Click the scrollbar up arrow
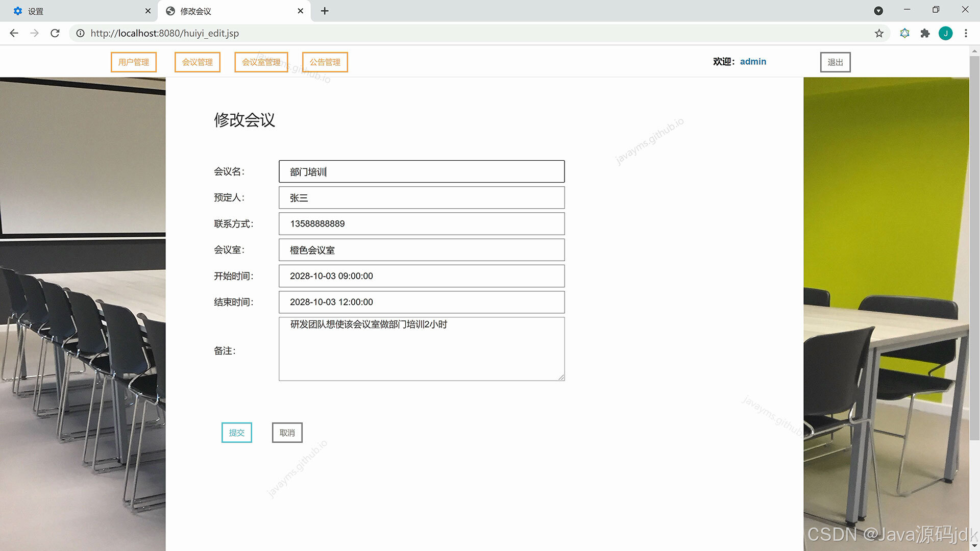This screenshot has width=980, height=551. [974, 51]
